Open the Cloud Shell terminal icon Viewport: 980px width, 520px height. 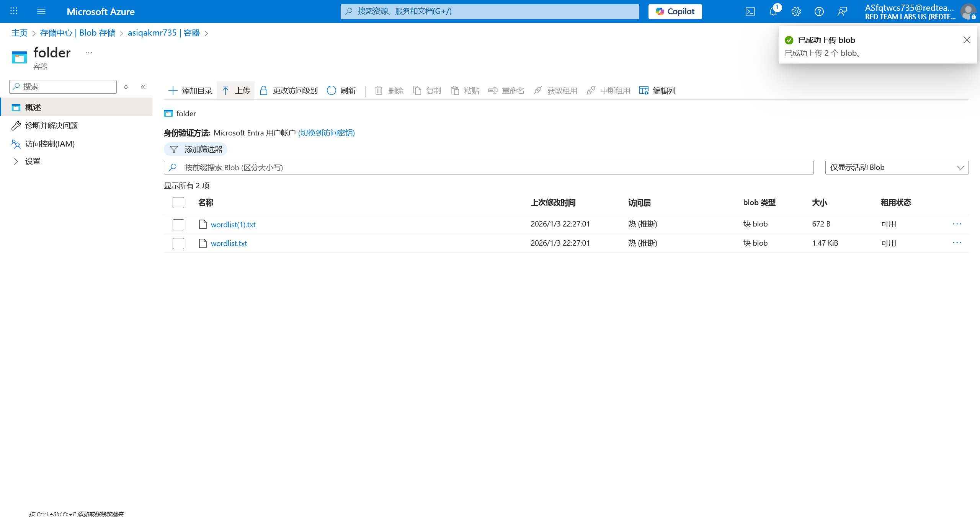[750, 11]
